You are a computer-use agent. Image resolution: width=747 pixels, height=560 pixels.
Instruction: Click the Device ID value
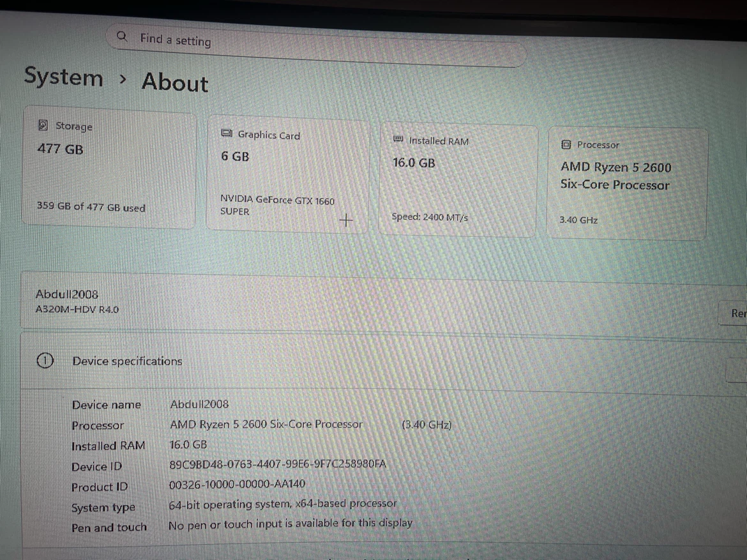278,464
